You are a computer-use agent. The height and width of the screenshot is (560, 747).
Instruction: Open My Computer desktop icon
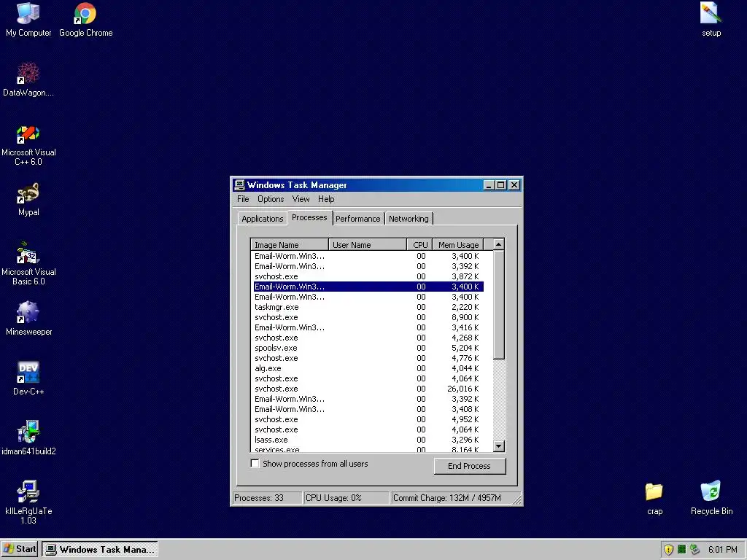pos(28,20)
